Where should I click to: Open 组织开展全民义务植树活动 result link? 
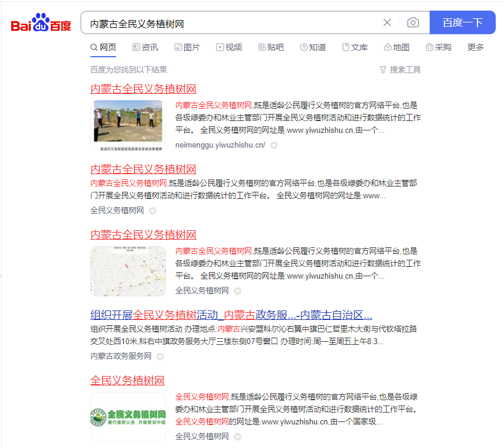click(231, 315)
